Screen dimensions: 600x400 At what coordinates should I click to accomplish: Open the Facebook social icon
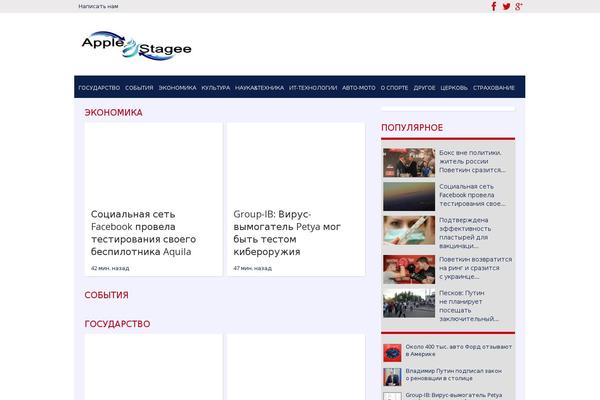tap(494, 6)
